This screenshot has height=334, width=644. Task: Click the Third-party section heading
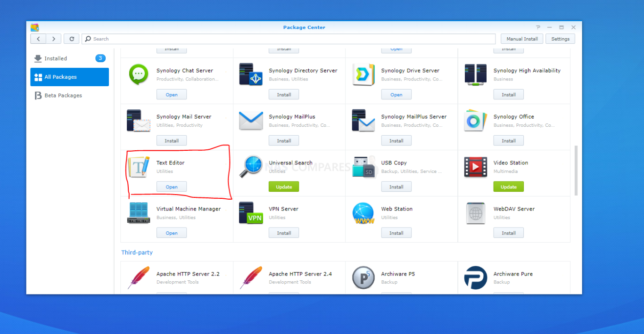pos(137,253)
